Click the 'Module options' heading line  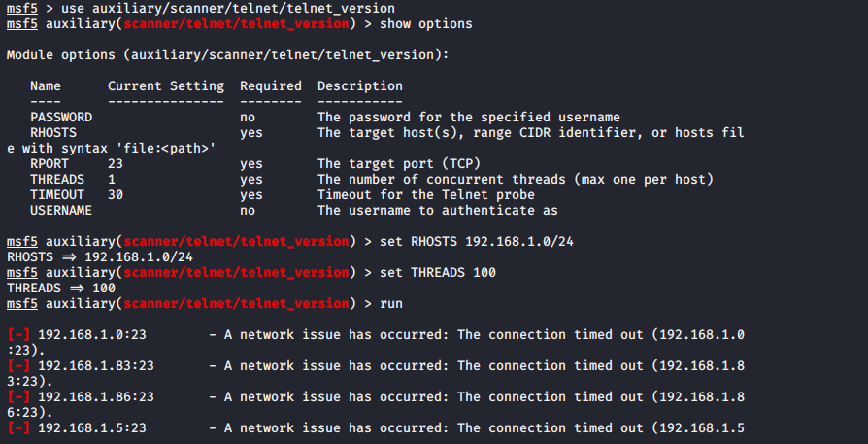coord(227,54)
